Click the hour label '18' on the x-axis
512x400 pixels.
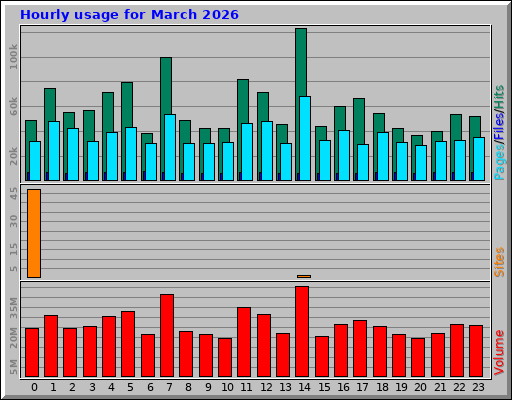[382, 387]
